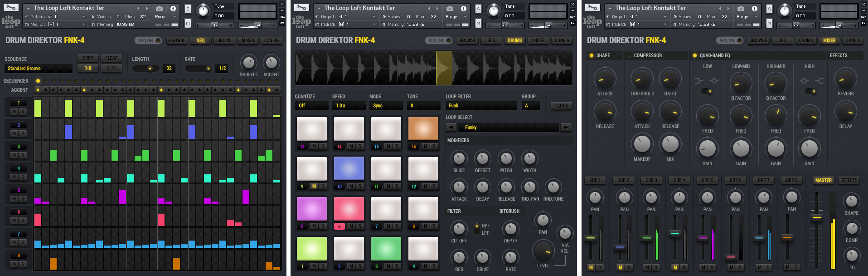
Task: Trigger the green drum pad 3
Action: pyautogui.click(x=386, y=249)
